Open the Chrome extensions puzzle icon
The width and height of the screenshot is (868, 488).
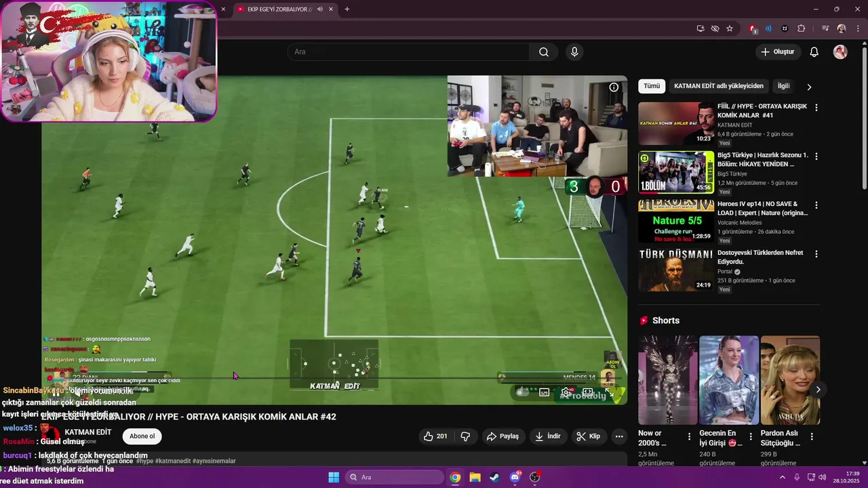tap(802, 28)
